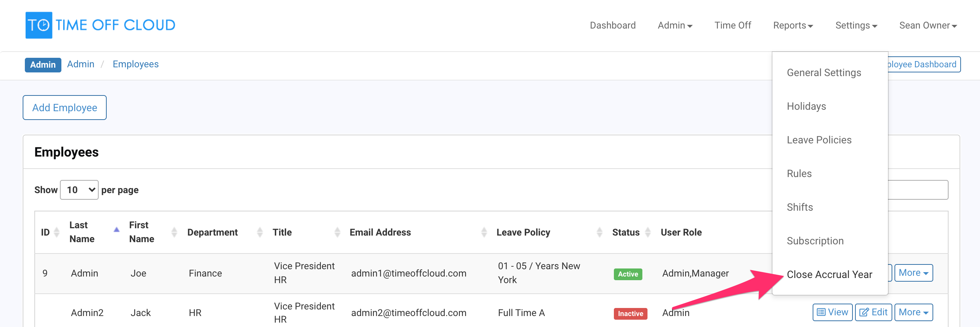Choose Close Accrual Year option
Screen dimensions: 980x327
830,274
